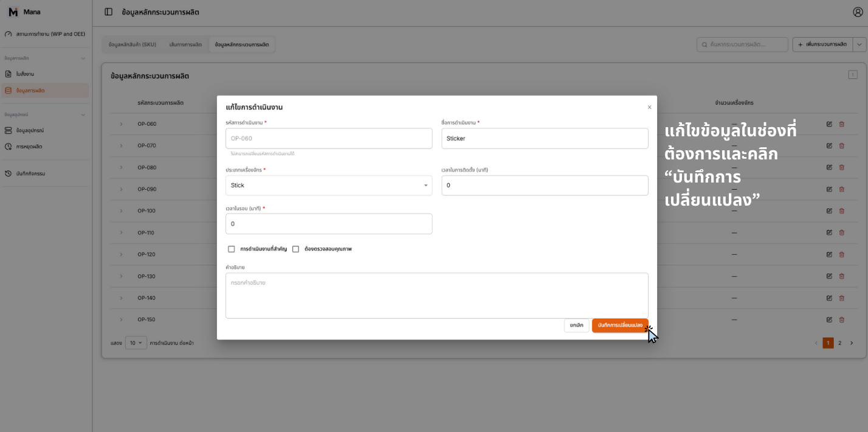Click the บันทึกการเปลี่ยนแปลง save button

(x=620, y=325)
